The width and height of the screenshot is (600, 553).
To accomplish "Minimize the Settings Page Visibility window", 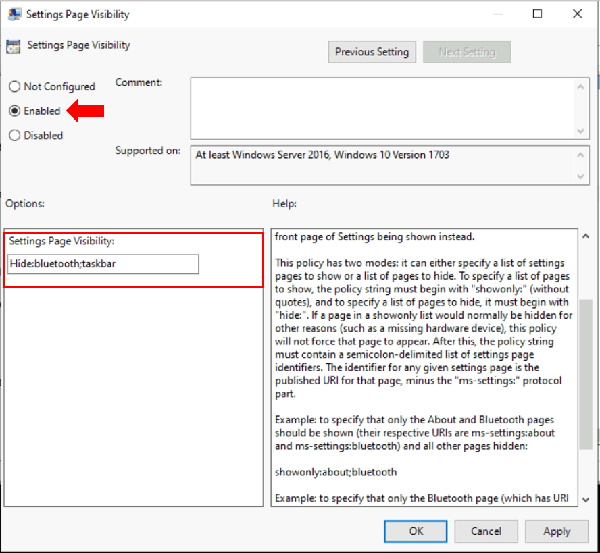I will pyautogui.click(x=491, y=15).
